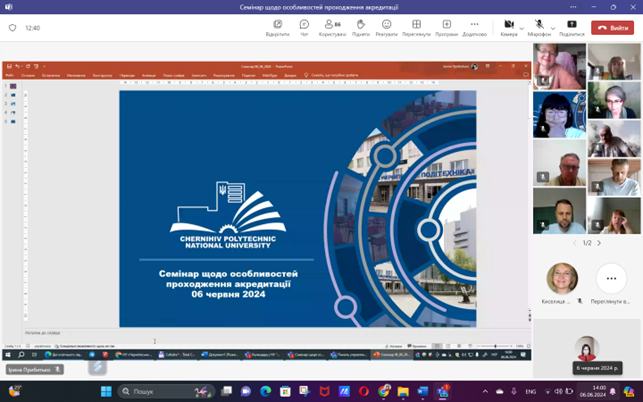Open the more actions ellipsis menu
This screenshot has height=402, width=643.
(474, 27)
